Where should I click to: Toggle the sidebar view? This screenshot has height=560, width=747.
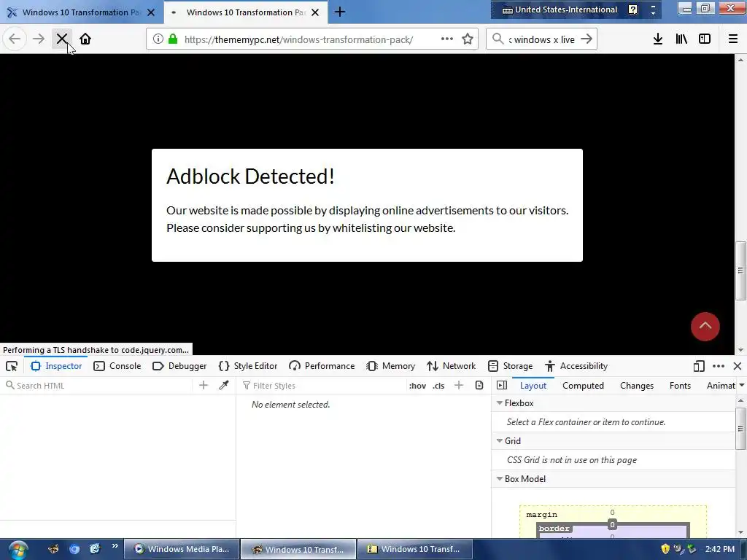[x=705, y=39]
